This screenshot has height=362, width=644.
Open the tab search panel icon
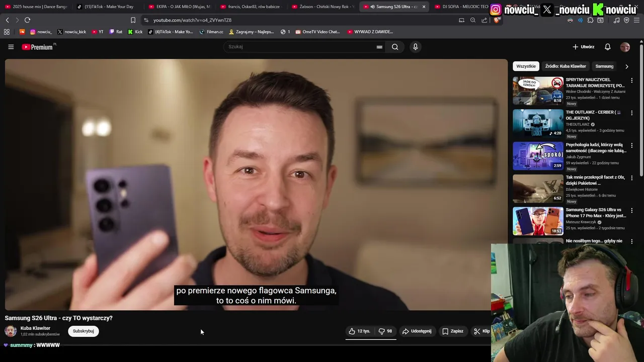pos(600,20)
